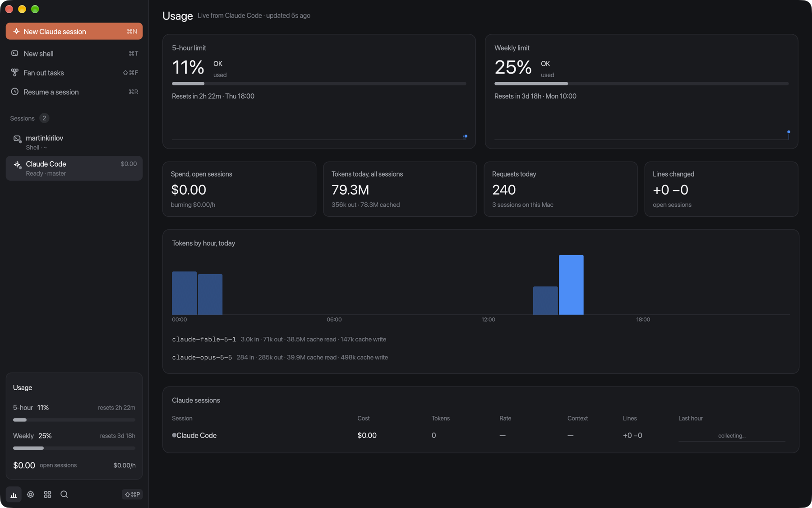Click the tallest bright blue token bar

click(x=571, y=285)
